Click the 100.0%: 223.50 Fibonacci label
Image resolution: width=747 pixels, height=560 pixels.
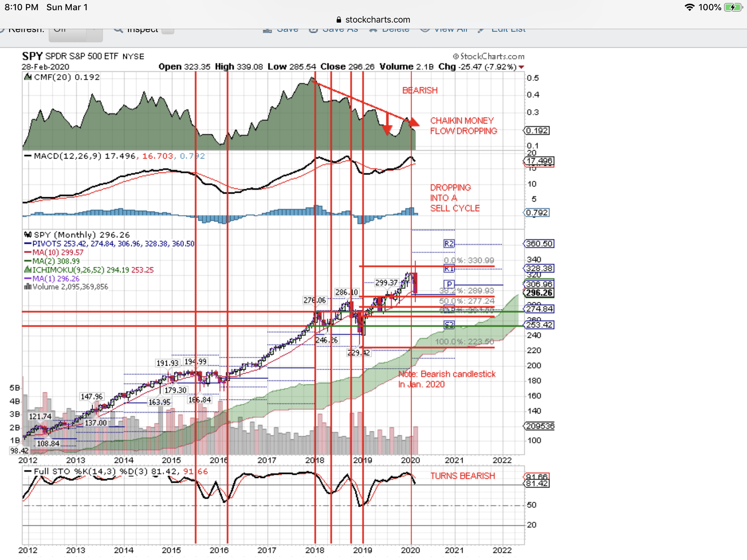[x=465, y=342]
